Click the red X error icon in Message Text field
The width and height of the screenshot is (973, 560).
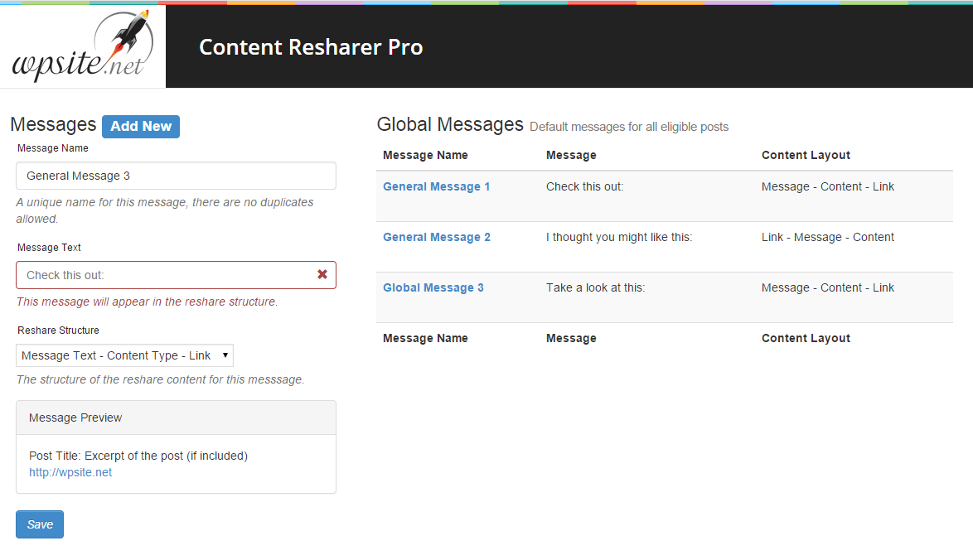tap(322, 275)
